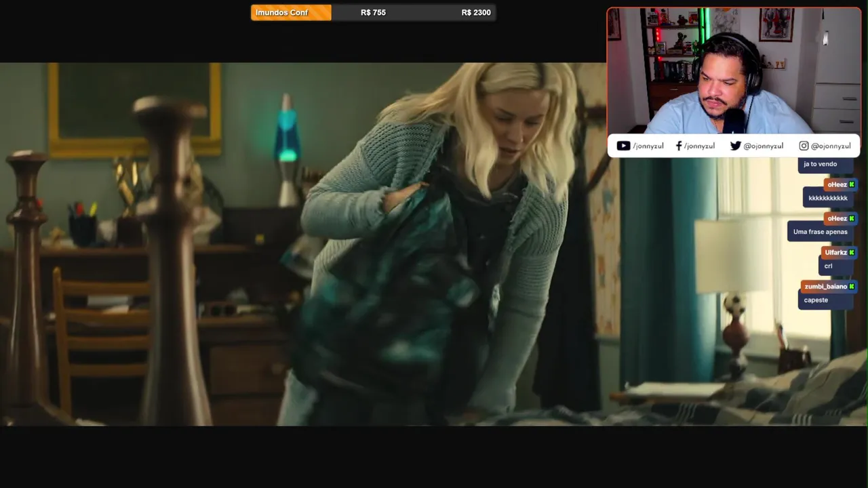Click the Ulfarkz username in chat
868x488 pixels.
[835, 252]
